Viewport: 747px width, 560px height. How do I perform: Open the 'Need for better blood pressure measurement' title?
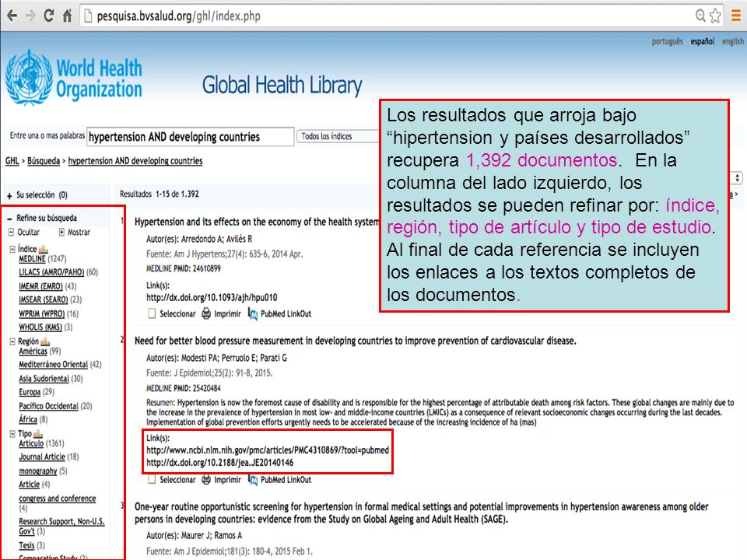pyautogui.click(x=356, y=341)
